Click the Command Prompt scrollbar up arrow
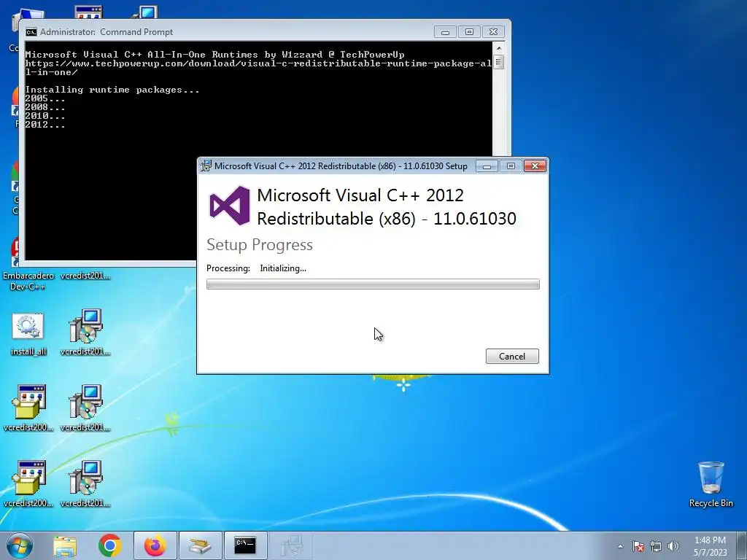The image size is (747, 560). (498, 48)
